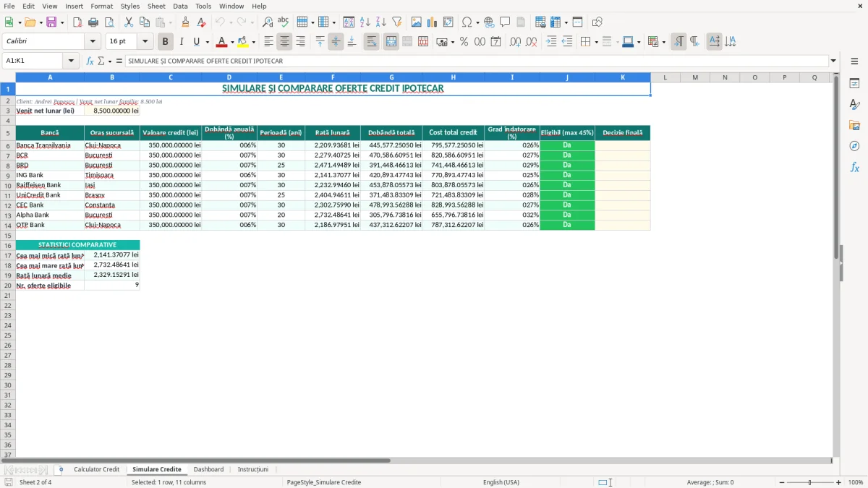This screenshot has height=488, width=868.
Task: Click Format as Date icon
Action: (x=496, y=42)
